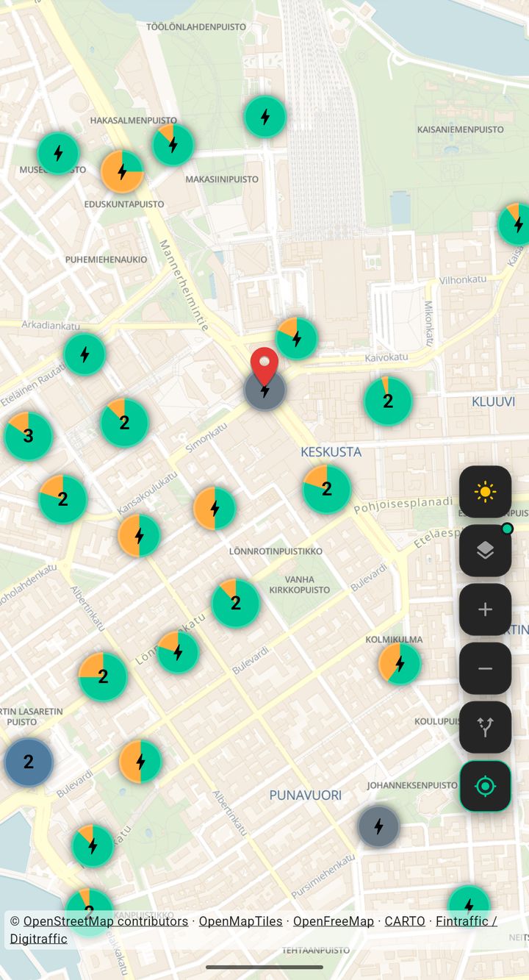Select charger marker under Hakasalmenpuisto label

(173, 145)
